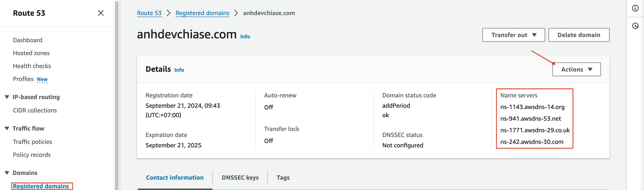644x190 pixels.
Task: Switch to the DNSSEC keys tab
Action: click(240, 178)
